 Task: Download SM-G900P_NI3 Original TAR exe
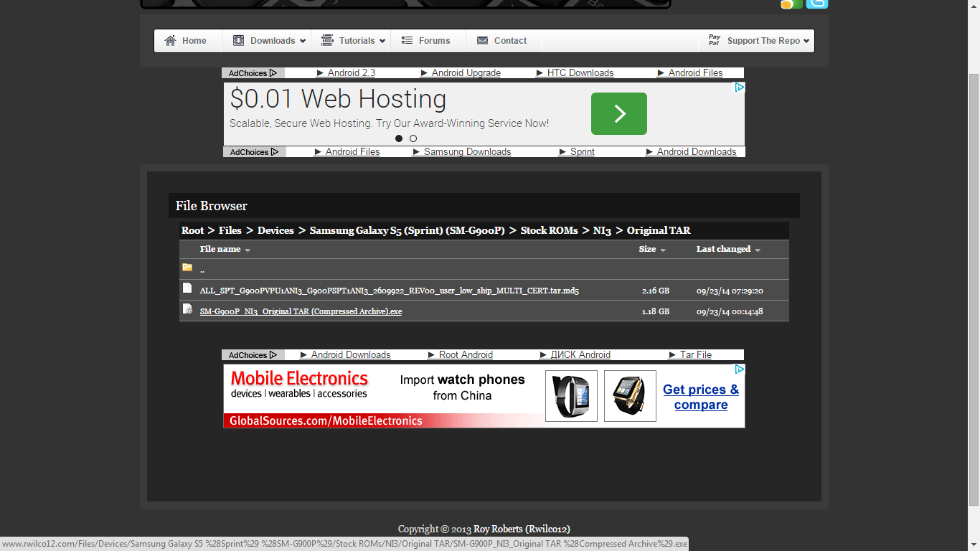[x=301, y=311]
